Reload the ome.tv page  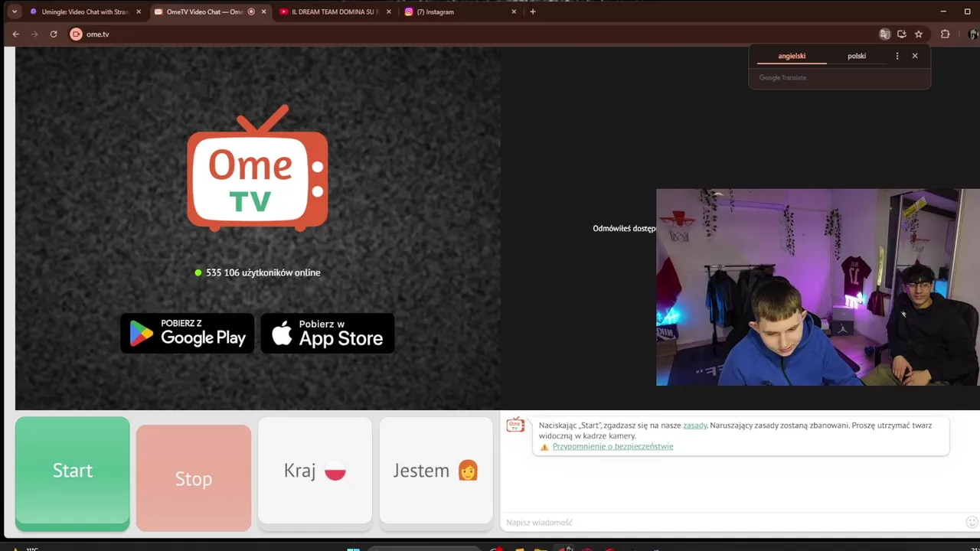(54, 34)
